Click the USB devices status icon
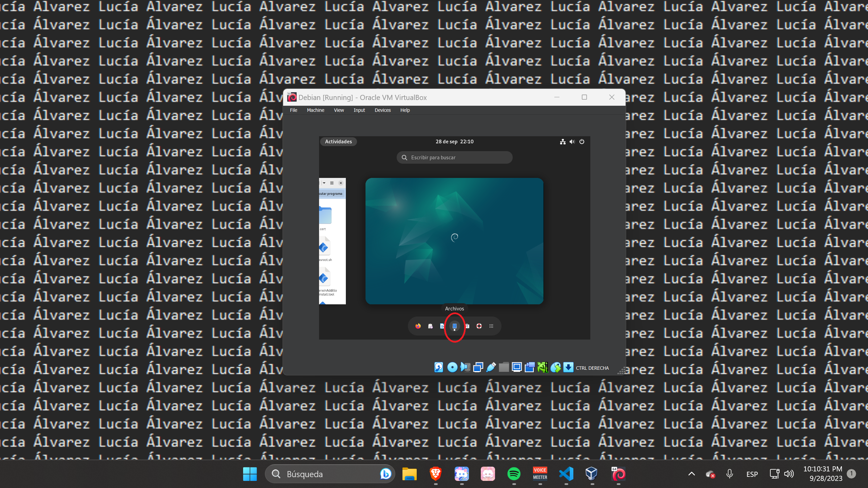Viewport: 868px width, 488px height. [x=491, y=367]
